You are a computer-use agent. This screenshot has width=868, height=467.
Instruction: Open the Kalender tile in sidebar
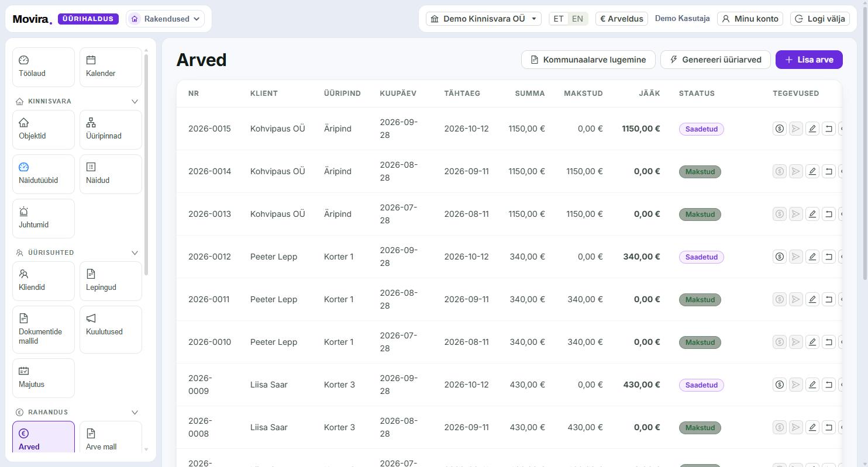click(x=111, y=67)
